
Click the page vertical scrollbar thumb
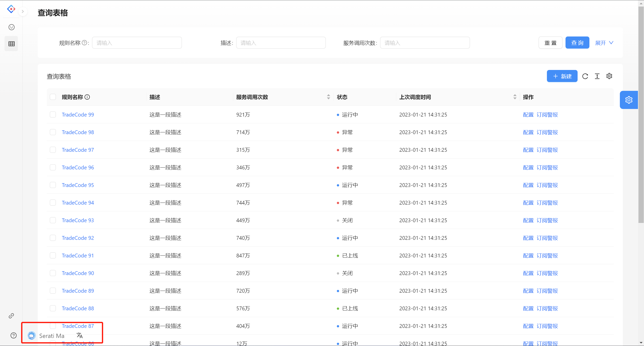click(x=641, y=114)
